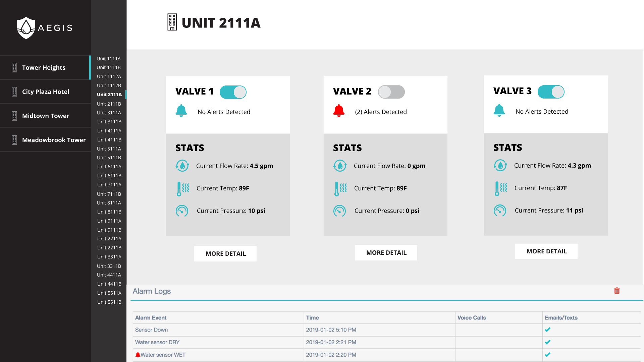Open More Detail for Valve 1
This screenshot has width=644, height=362.
coord(225,254)
